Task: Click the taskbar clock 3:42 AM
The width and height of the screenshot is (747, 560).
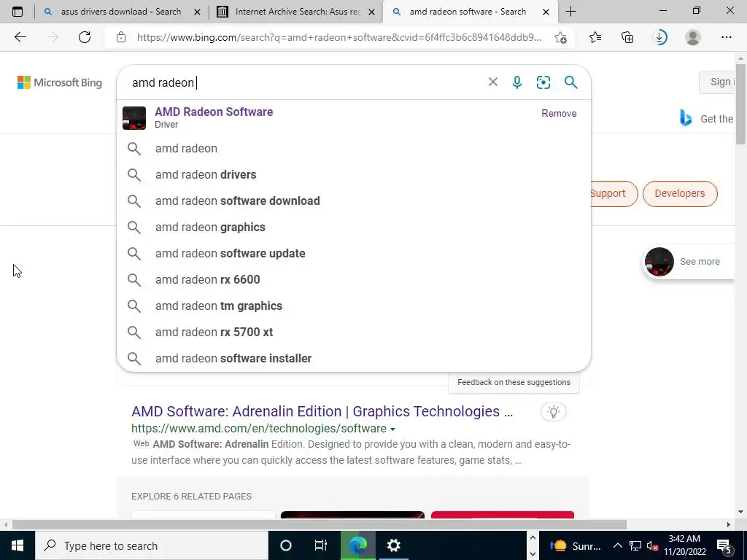Action: (x=684, y=545)
